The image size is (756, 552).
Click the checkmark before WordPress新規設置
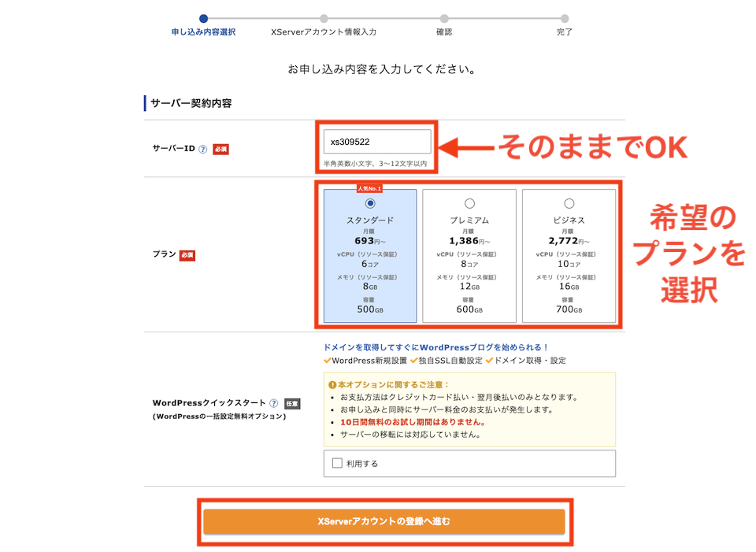click(328, 360)
